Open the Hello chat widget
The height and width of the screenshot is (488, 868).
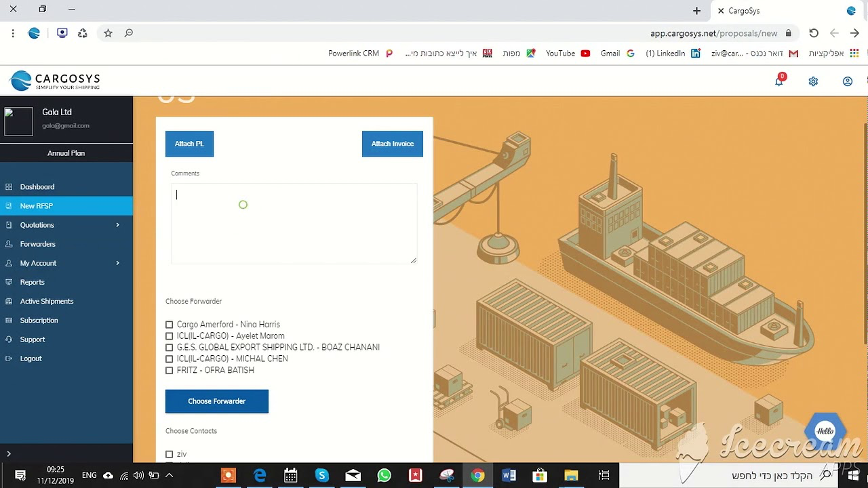tap(825, 431)
